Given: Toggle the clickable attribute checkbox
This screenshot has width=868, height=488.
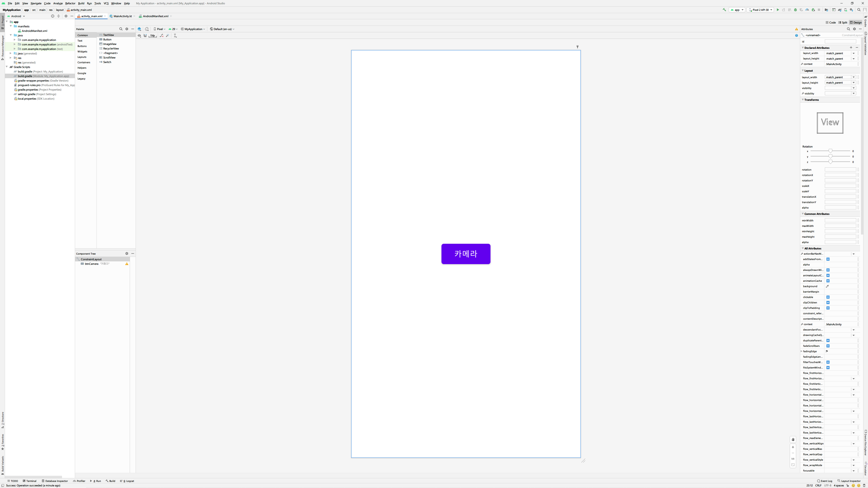Looking at the screenshot, I should click(828, 297).
